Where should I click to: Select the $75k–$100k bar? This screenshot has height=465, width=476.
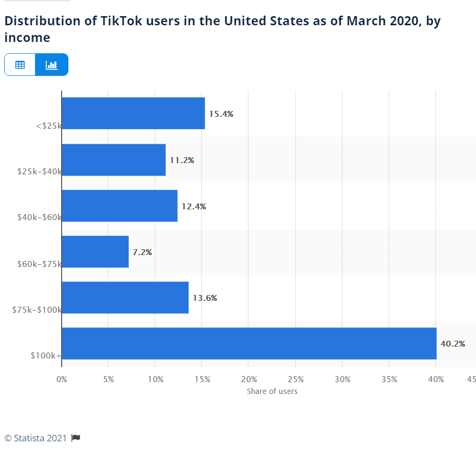coord(125,297)
